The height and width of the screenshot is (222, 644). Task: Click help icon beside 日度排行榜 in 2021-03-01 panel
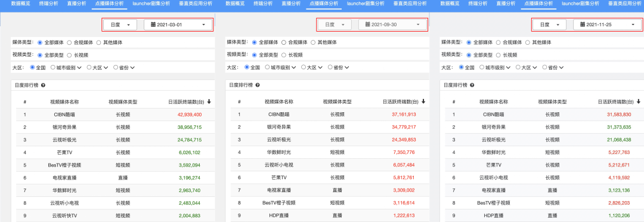[x=43, y=85]
